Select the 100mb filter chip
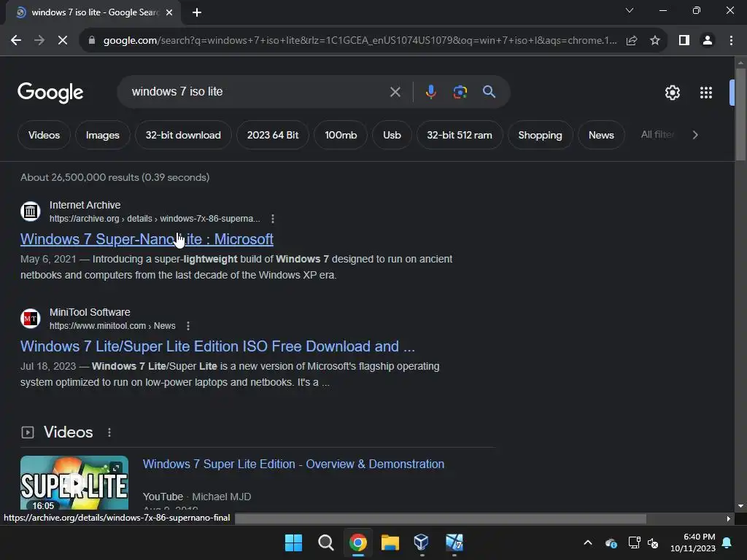The height and width of the screenshot is (560, 747). pyautogui.click(x=341, y=135)
